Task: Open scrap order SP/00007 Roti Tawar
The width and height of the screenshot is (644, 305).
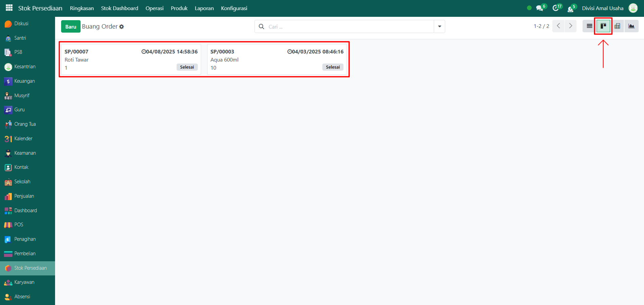Action: pos(131,60)
